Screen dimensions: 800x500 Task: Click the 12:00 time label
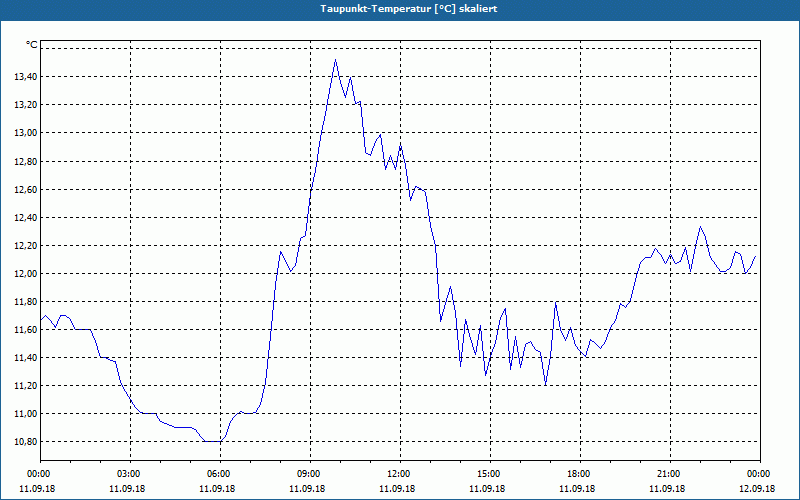400,474
